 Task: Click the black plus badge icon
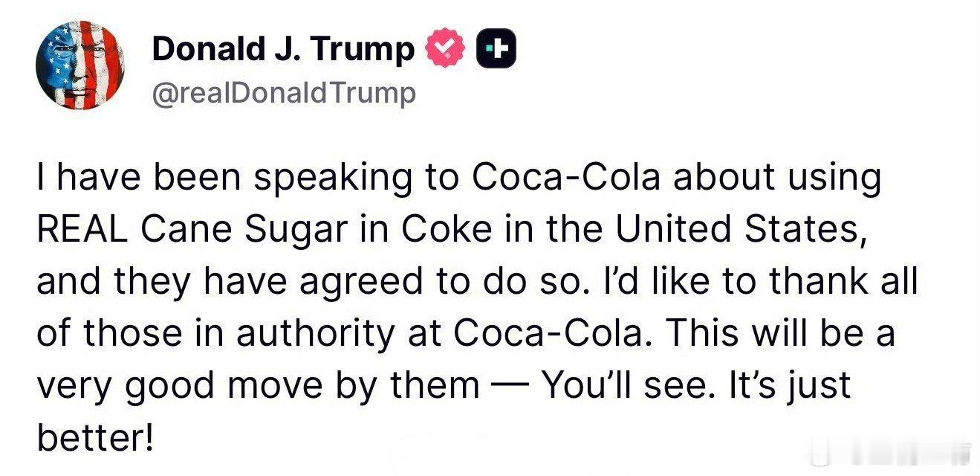click(x=496, y=49)
